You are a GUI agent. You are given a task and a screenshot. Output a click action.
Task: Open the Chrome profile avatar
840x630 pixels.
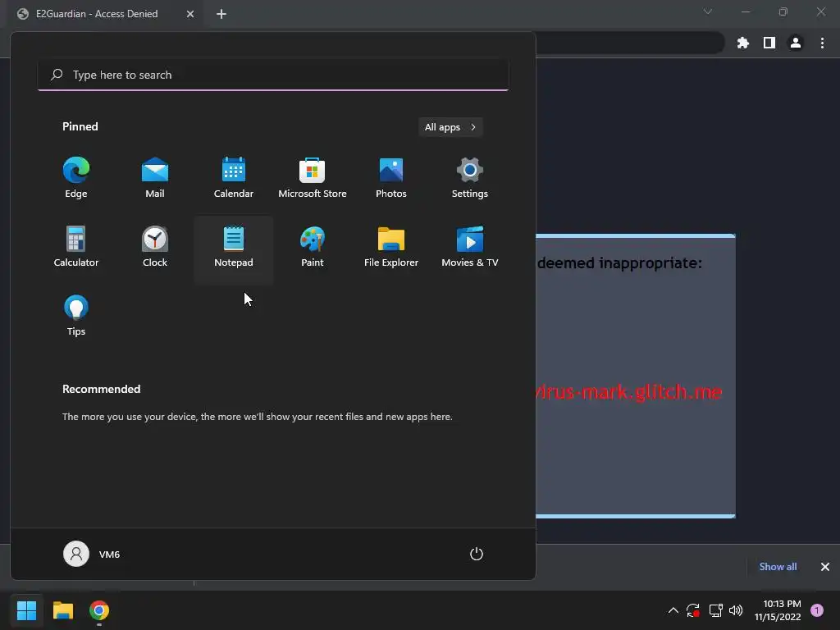[x=796, y=43]
